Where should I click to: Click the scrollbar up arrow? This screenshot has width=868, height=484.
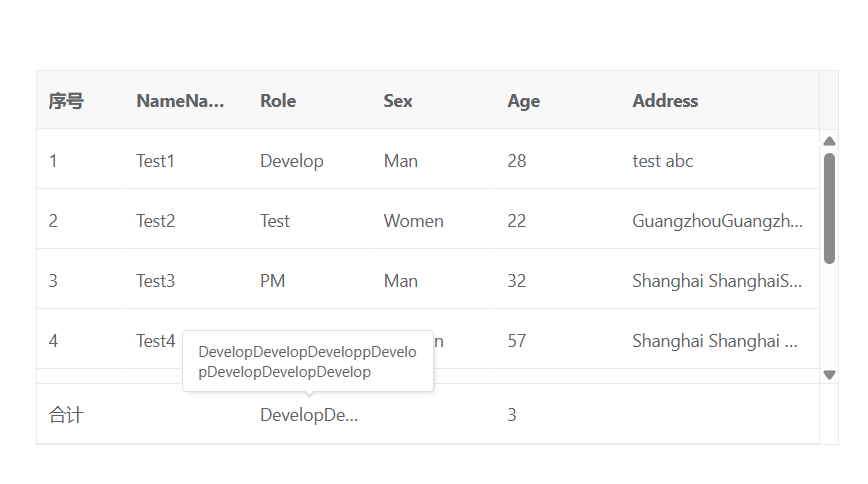click(x=829, y=141)
